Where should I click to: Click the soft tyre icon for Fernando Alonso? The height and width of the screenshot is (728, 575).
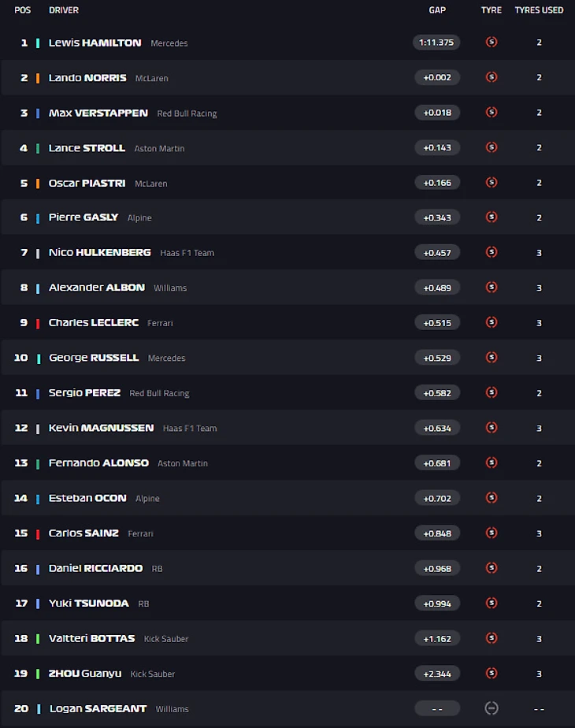coord(492,462)
